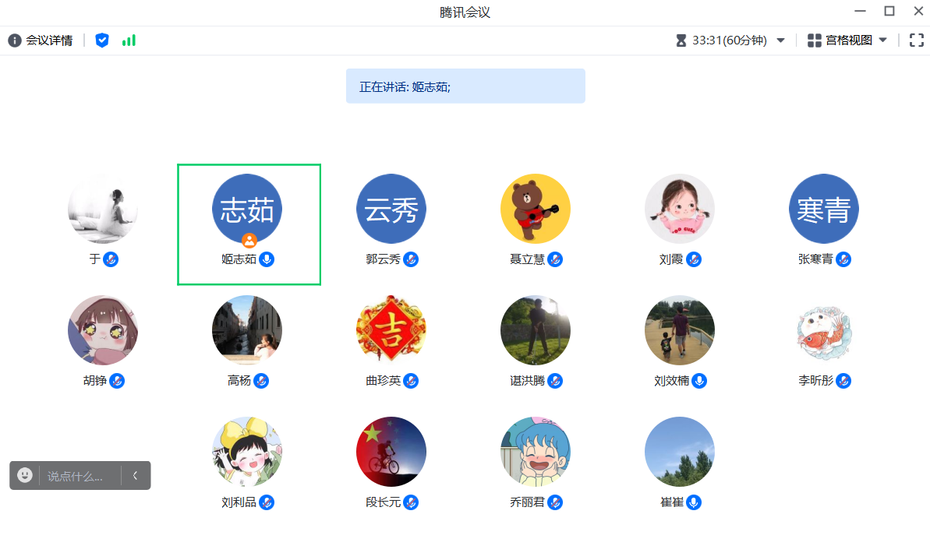Select the 李昕彤 avatar tile
Image resolution: width=930 pixels, height=560 pixels.
[823, 330]
